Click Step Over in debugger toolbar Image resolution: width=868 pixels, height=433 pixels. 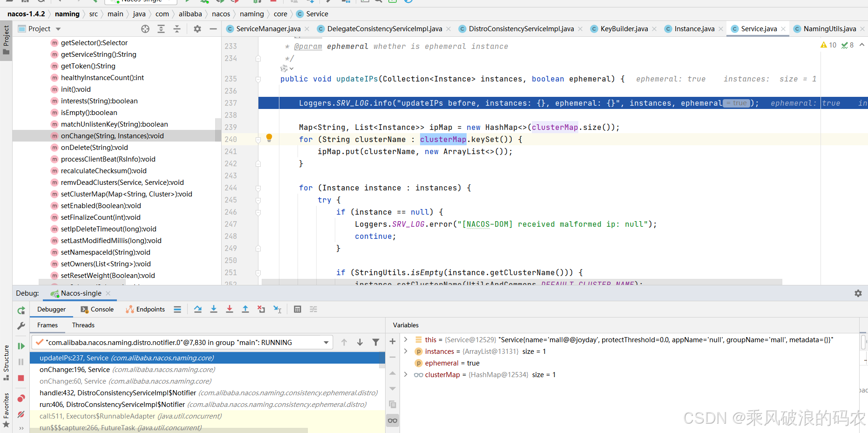198,309
